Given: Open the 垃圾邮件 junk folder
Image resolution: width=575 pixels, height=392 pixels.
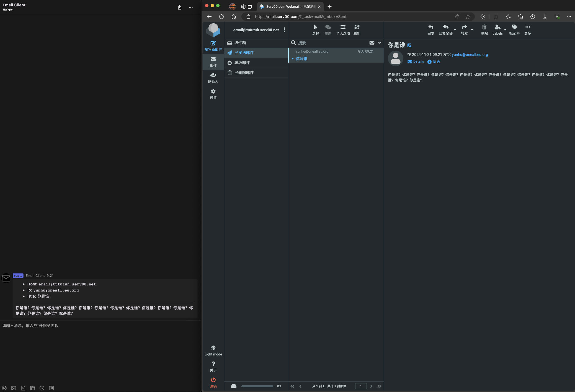Looking at the screenshot, I should [x=256, y=63].
